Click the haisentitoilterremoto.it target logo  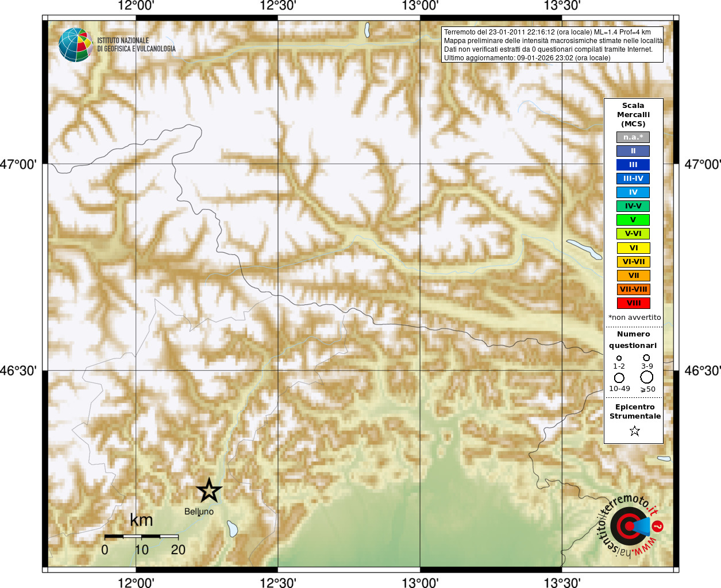tap(630, 525)
